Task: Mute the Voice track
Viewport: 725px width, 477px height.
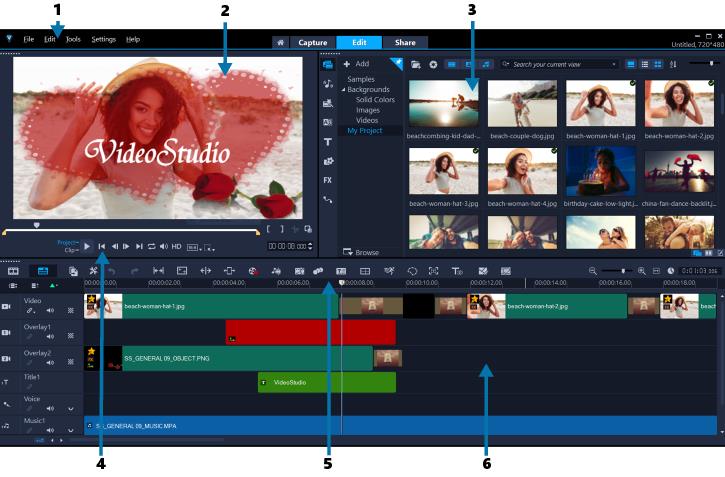Action: 50,409
